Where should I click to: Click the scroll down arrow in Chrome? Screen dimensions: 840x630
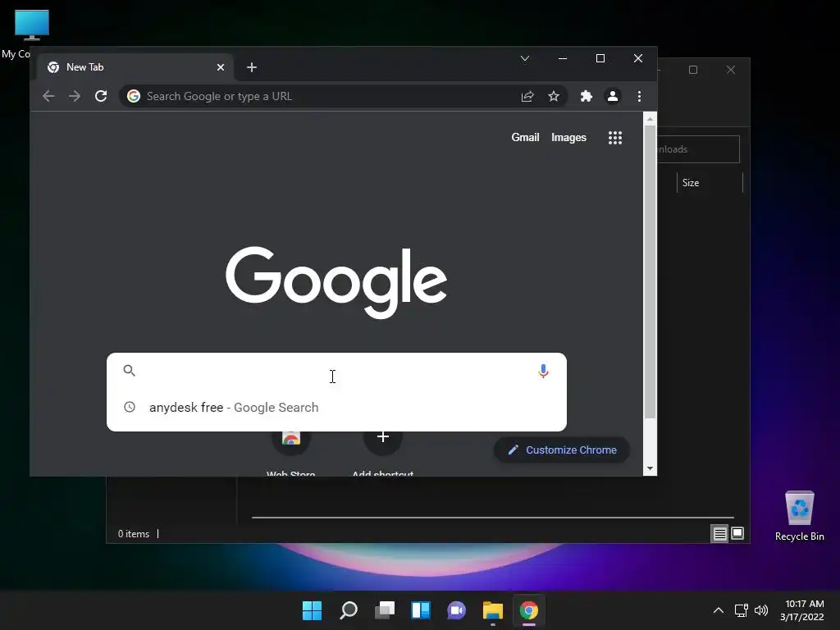[x=650, y=468]
